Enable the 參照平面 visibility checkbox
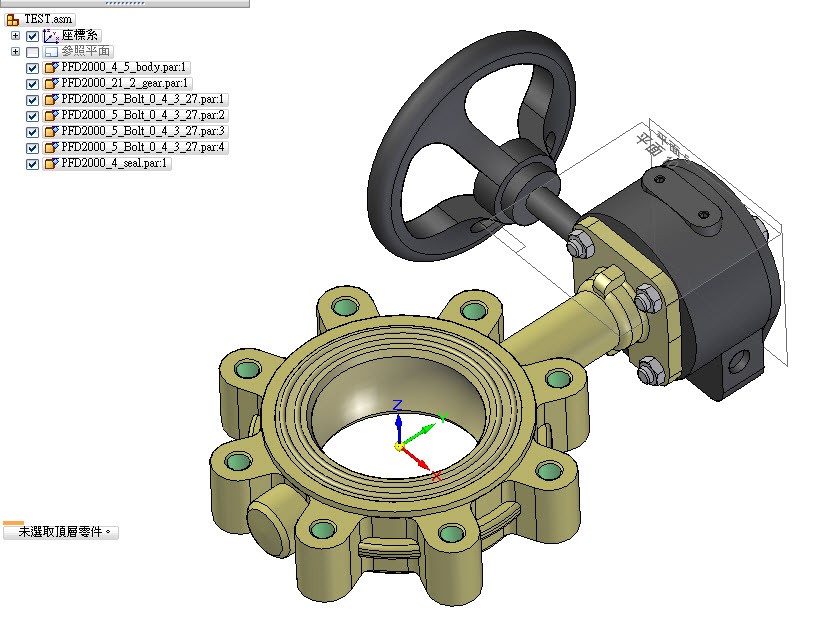Viewport: 823px width, 621px height. click(x=33, y=52)
